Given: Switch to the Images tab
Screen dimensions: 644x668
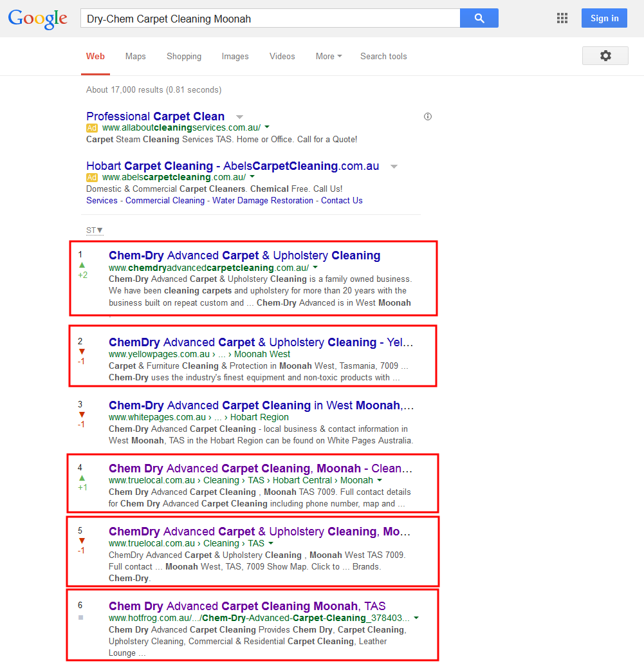Looking at the screenshot, I should 235,56.
